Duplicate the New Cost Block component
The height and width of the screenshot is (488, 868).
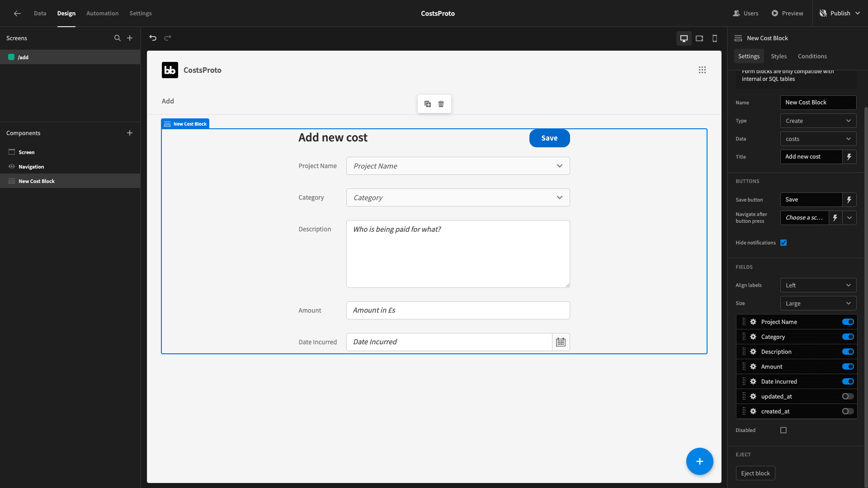(x=428, y=104)
